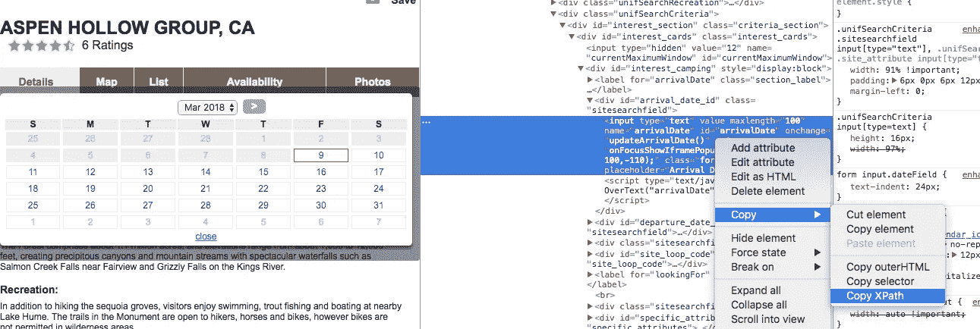Viewport: 980px width, 329px height.
Task: Select Copy element in the submenu
Action: 888,229
